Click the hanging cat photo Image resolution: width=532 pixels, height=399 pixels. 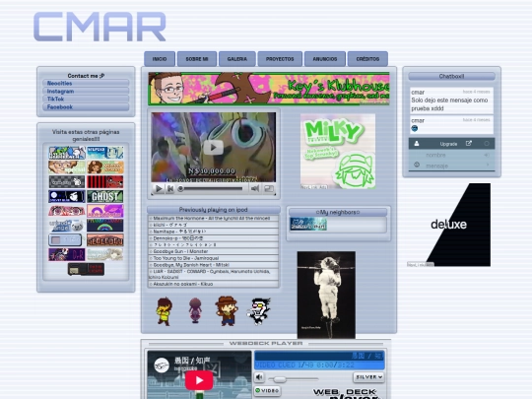tap(326, 295)
